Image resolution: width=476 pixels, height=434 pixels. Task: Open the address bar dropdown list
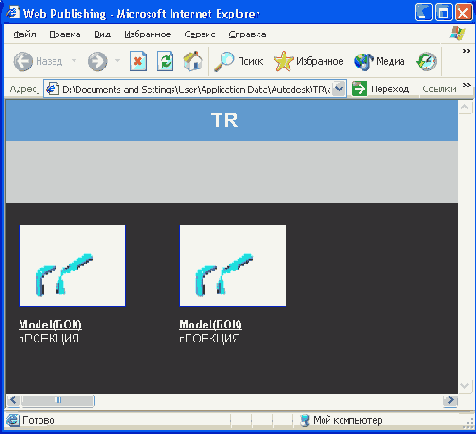(x=339, y=89)
